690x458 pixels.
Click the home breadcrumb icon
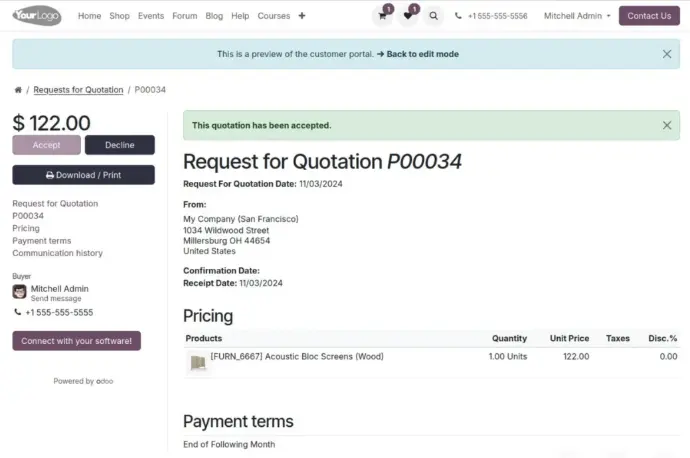point(18,90)
